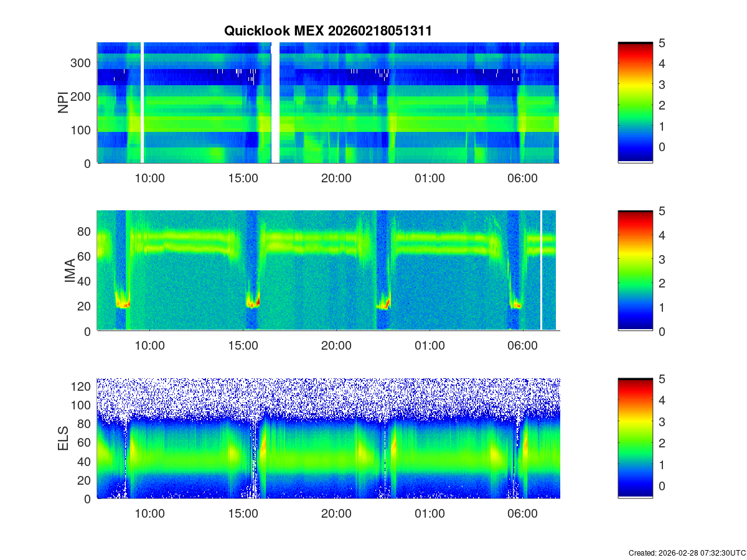Click the ELS panel colorbar
This screenshot has width=747, height=560.
[635, 439]
